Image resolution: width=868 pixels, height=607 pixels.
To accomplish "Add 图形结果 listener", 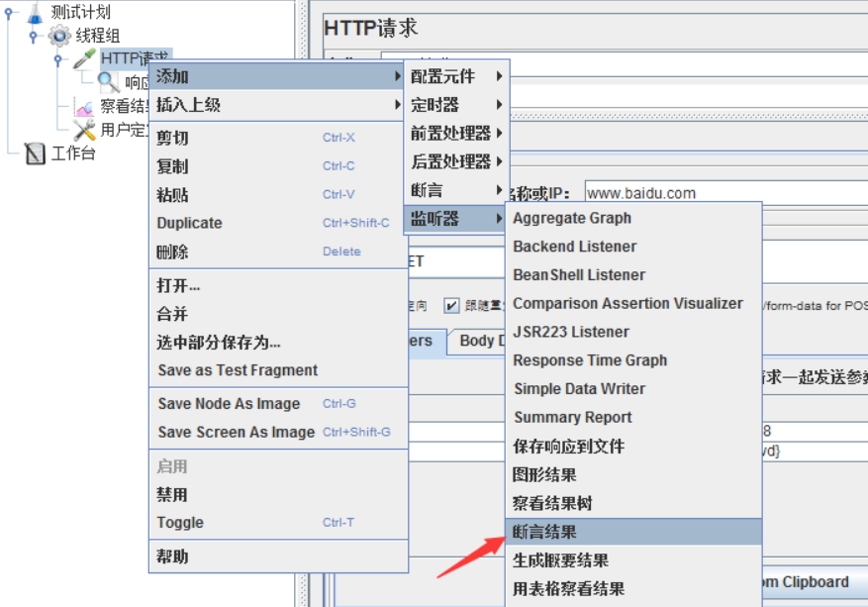I will [x=633, y=474].
